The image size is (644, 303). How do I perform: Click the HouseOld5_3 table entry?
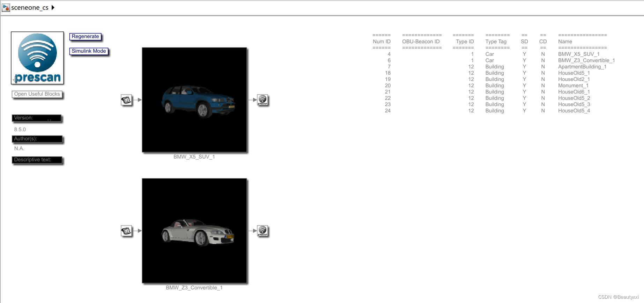pyautogui.click(x=574, y=104)
